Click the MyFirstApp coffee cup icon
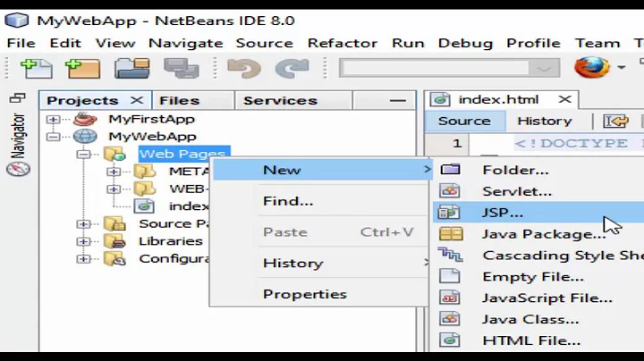 click(85, 120)
